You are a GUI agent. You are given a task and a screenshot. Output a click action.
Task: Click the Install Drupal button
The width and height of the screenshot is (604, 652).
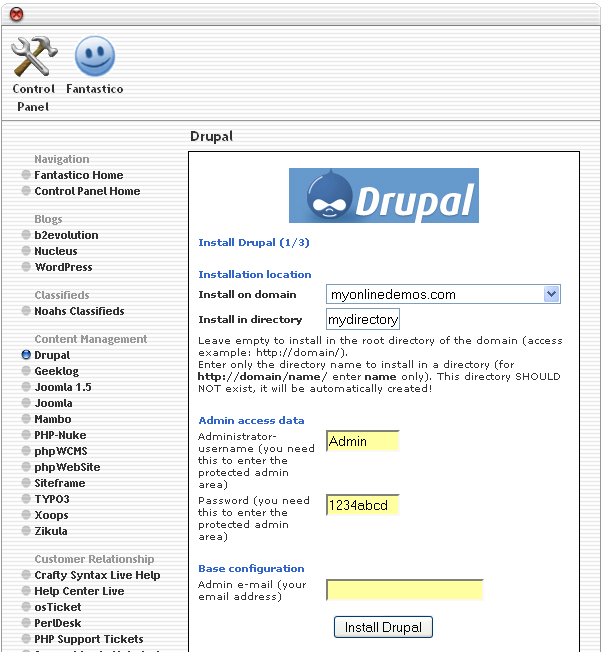coord(383,627)
